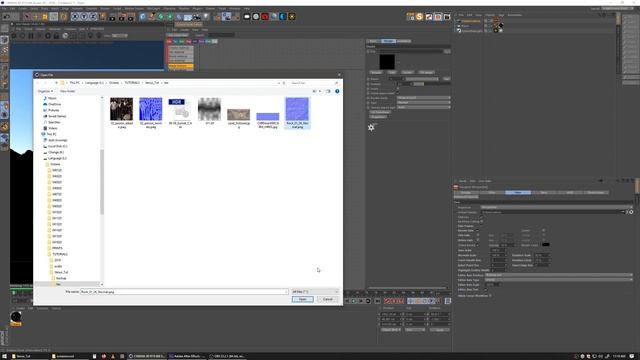Toggle the Y axis lock icon
Viewport: 640px width, 360px height.
pos(84,17)
